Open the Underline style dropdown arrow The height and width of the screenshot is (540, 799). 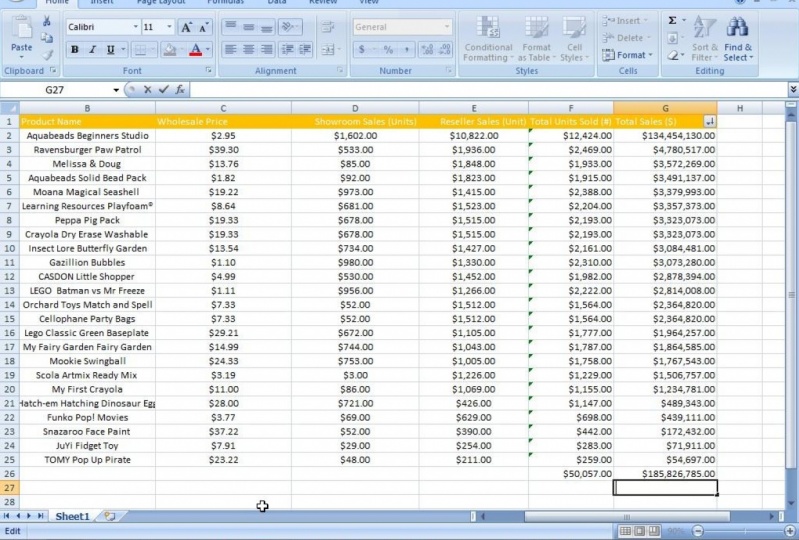(x=123, y=49)
